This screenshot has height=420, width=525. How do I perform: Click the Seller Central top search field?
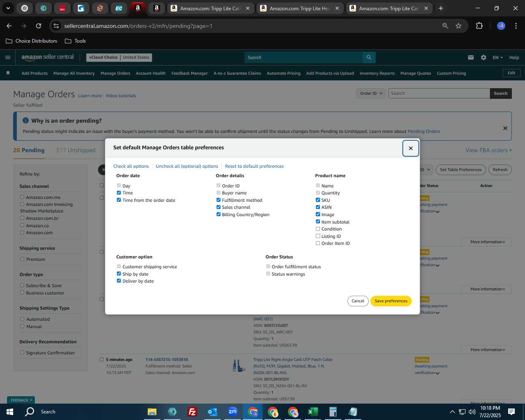(x=304, y=57)
